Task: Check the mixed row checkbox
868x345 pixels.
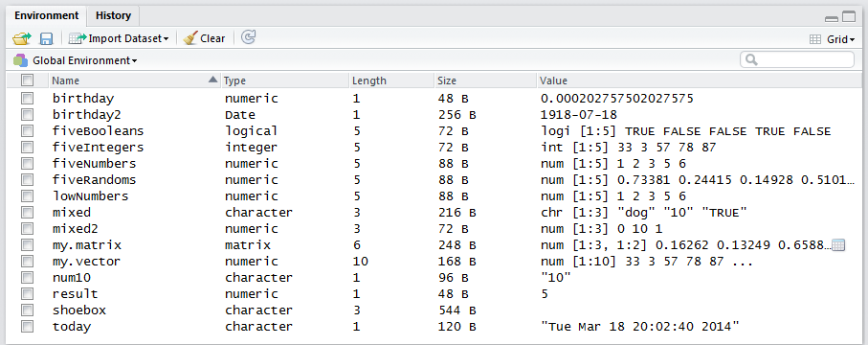Action: coord(27,213)
